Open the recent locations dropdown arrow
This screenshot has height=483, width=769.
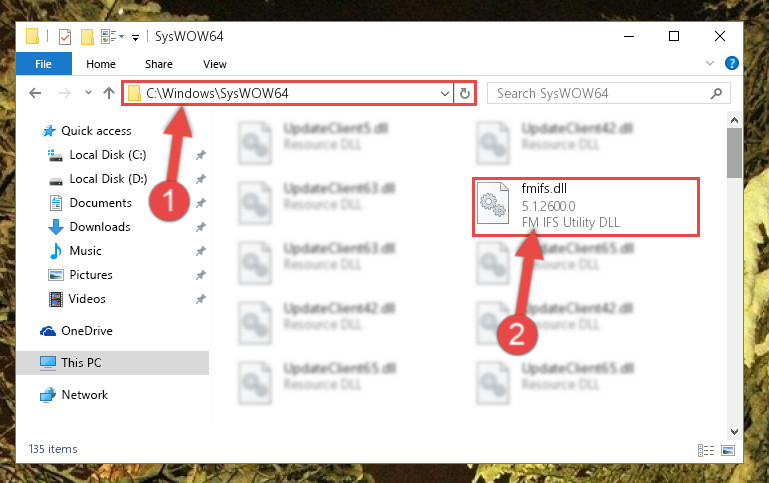[88, 92]
